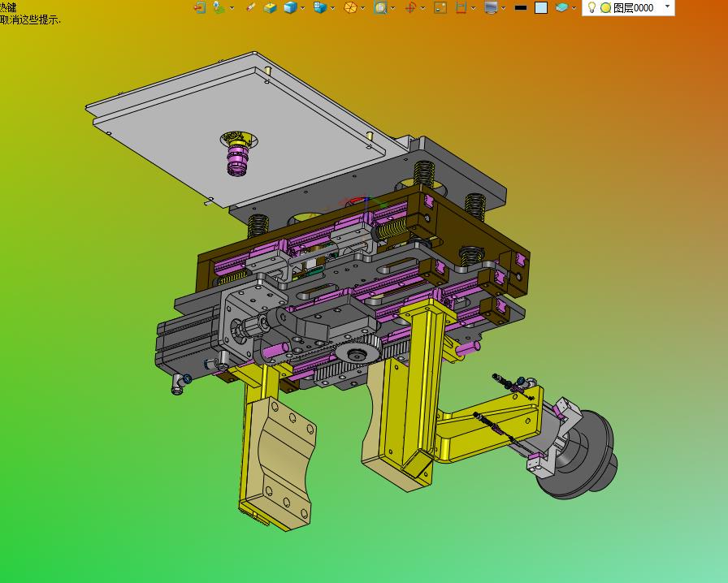Activate the zoom magnifier tool
The width and height of the screenshot is (728, 583).
tap(380, 7)
